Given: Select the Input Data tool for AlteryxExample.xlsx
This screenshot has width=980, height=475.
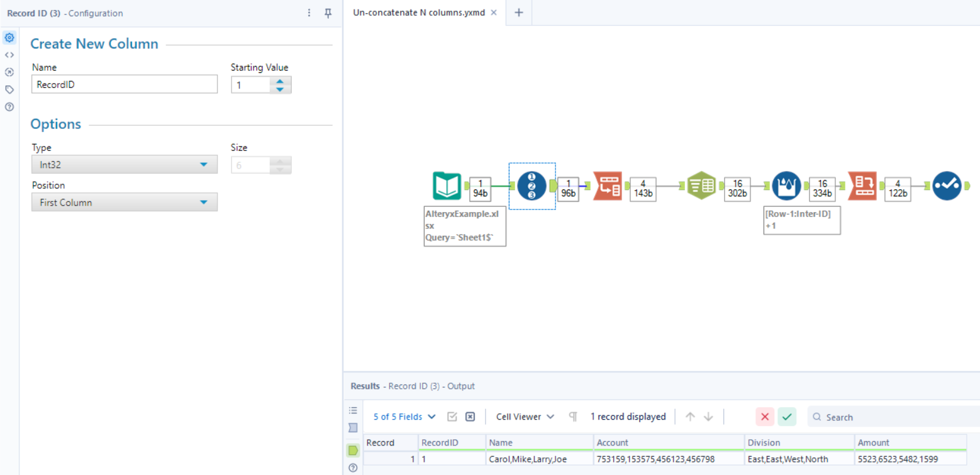Looking at the screenshot, I should pos(447,186).
